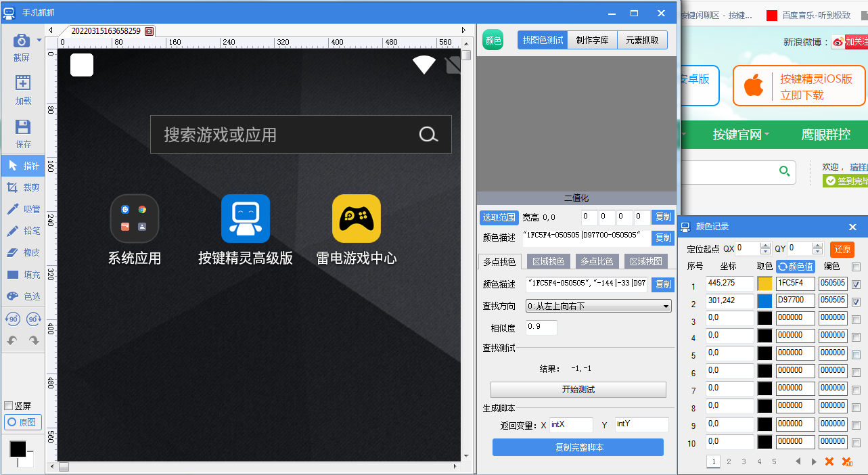The height and width of the screenshot is (475, 868).
Task: Click the 原图 original image button
Action: point(22,422)
